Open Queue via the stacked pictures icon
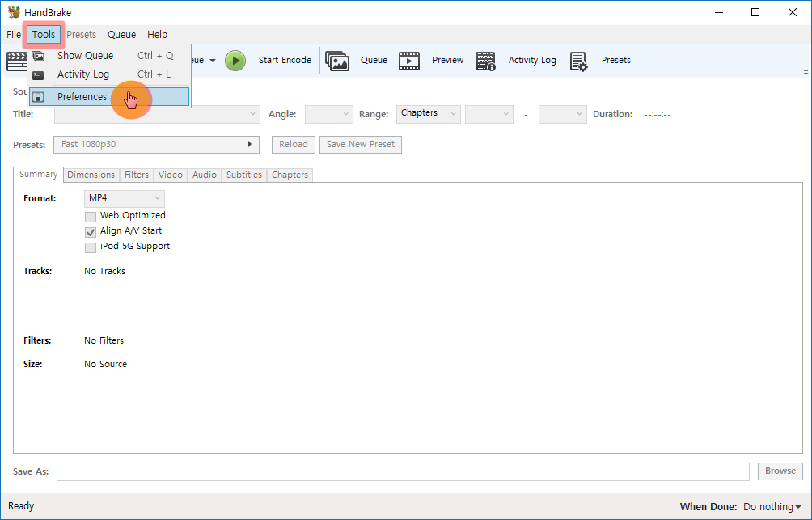This screenshot has width=812, height=520. (x=337, y=61)
